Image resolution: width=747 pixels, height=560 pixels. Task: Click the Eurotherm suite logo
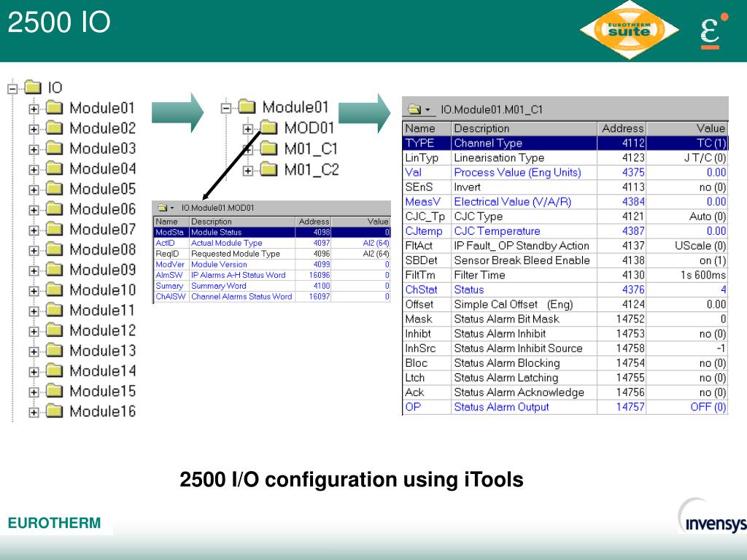630,30
